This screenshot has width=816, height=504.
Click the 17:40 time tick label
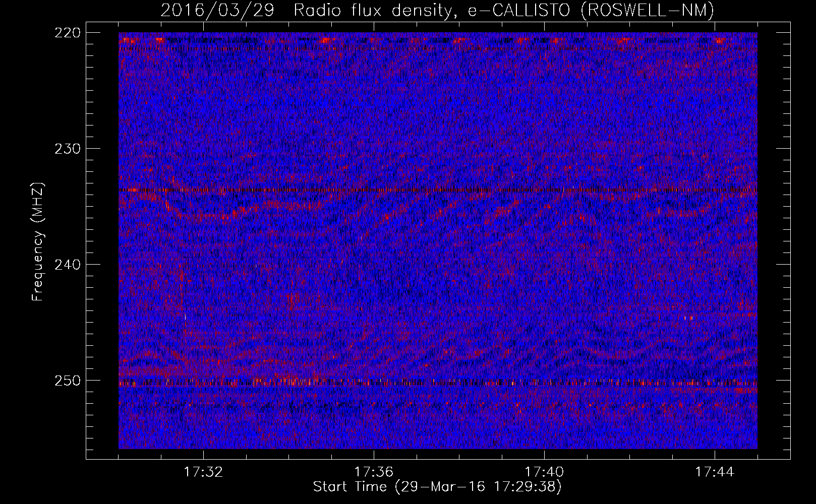tap(544, 472)
